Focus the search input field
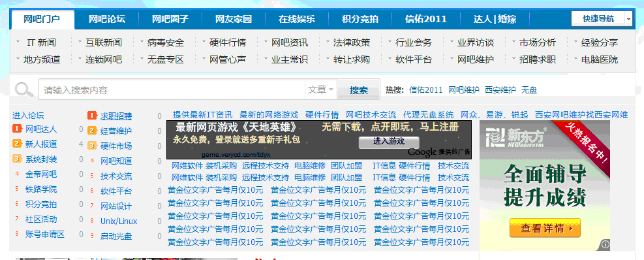644x260 pixels. coord(172,89)
